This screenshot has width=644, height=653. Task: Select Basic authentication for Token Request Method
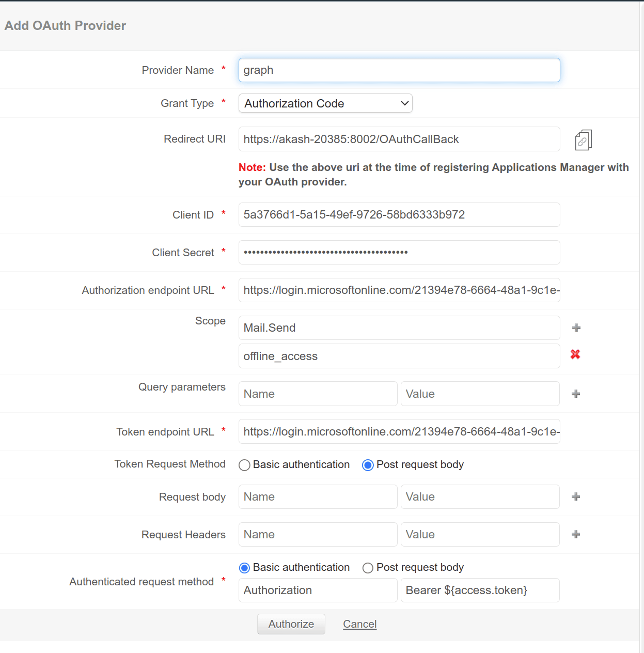pos(245,465)
